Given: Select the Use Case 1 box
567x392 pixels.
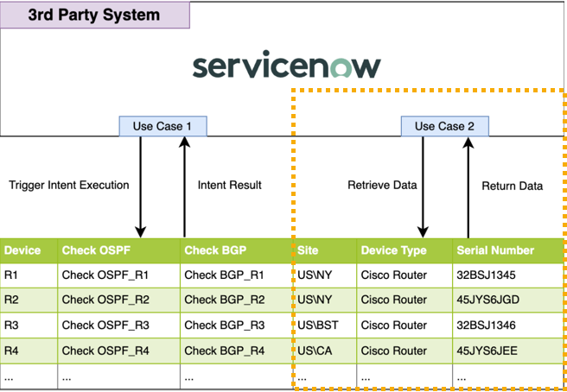Looking at the screenshot, I should [162, 127].
